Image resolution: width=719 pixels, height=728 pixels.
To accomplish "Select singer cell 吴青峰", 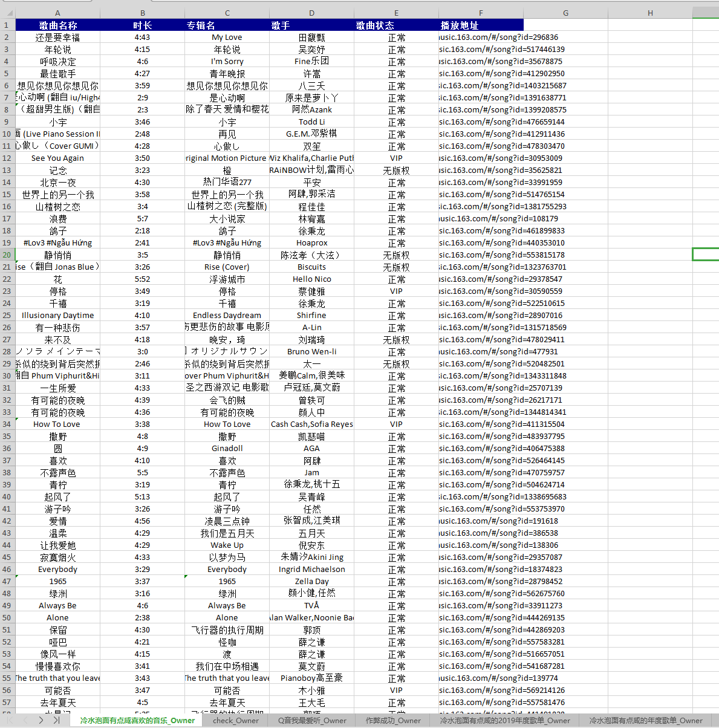I will tap(312, 496).
